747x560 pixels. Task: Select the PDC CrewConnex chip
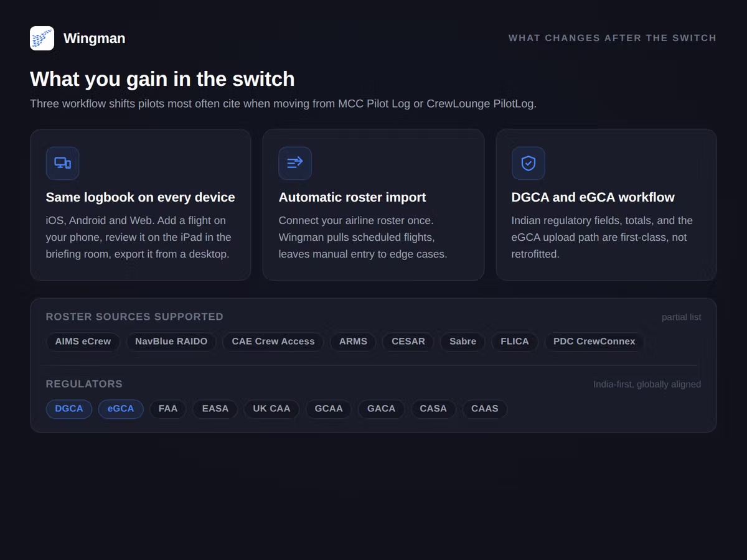click(x=594, y=342)
